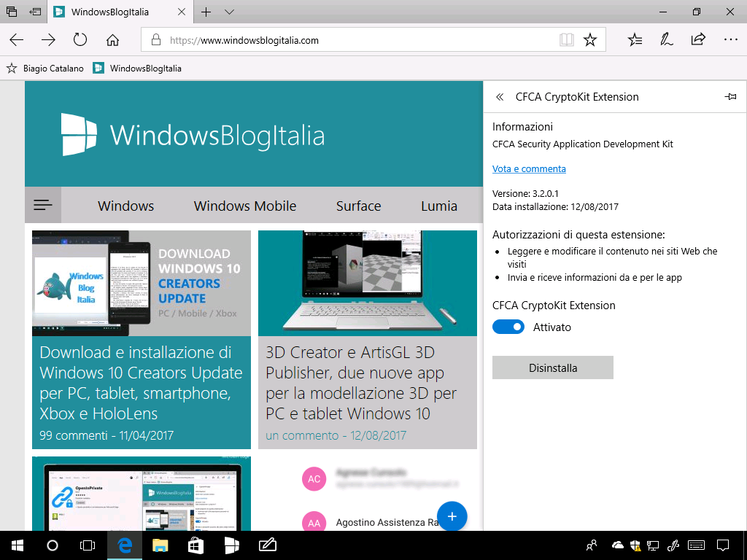
Task: Open a new tab
Action: click(206, 12)
